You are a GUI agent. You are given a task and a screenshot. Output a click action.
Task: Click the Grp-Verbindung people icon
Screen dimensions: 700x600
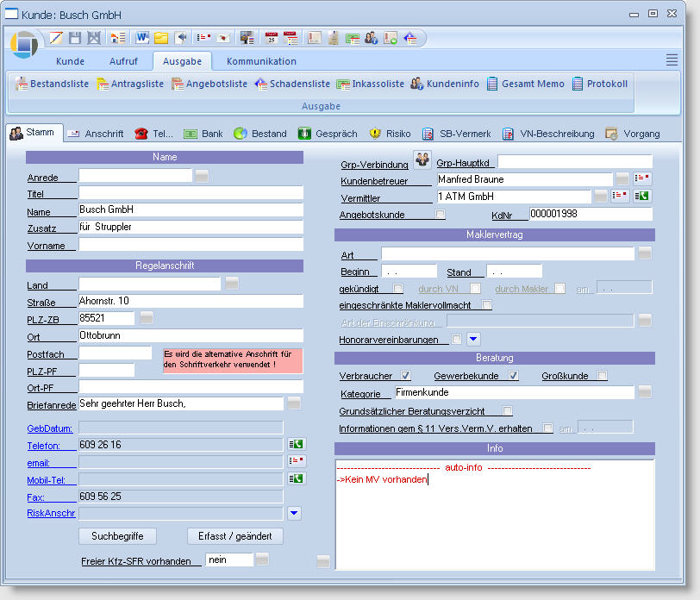click(x=422, y=159)
